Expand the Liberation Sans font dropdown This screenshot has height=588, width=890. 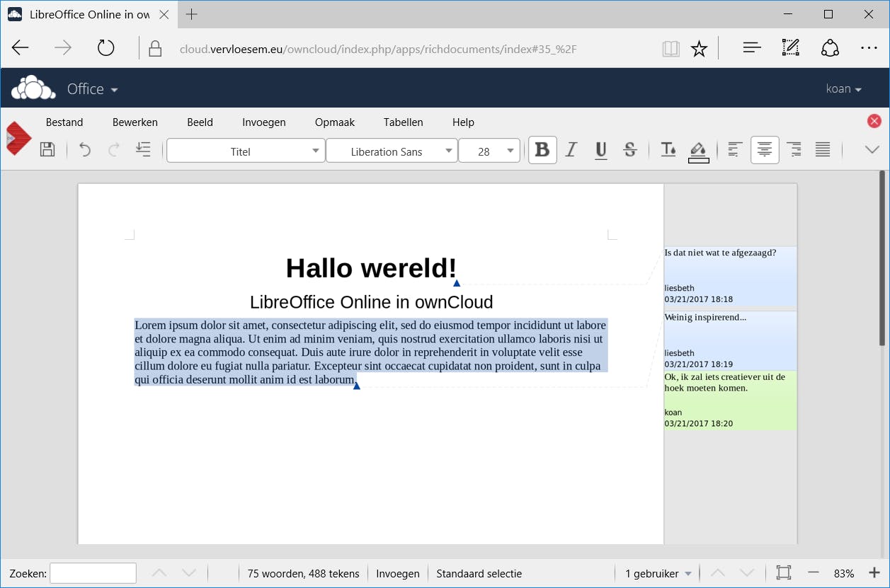tap(391, 151)
